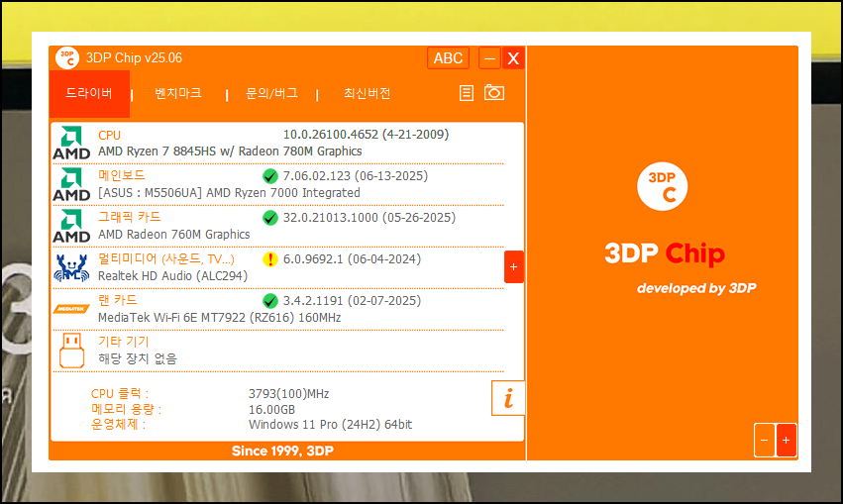Click the green check for 메인보드 driver
Screen dimensions: 843x504
[x=270, y=176]
